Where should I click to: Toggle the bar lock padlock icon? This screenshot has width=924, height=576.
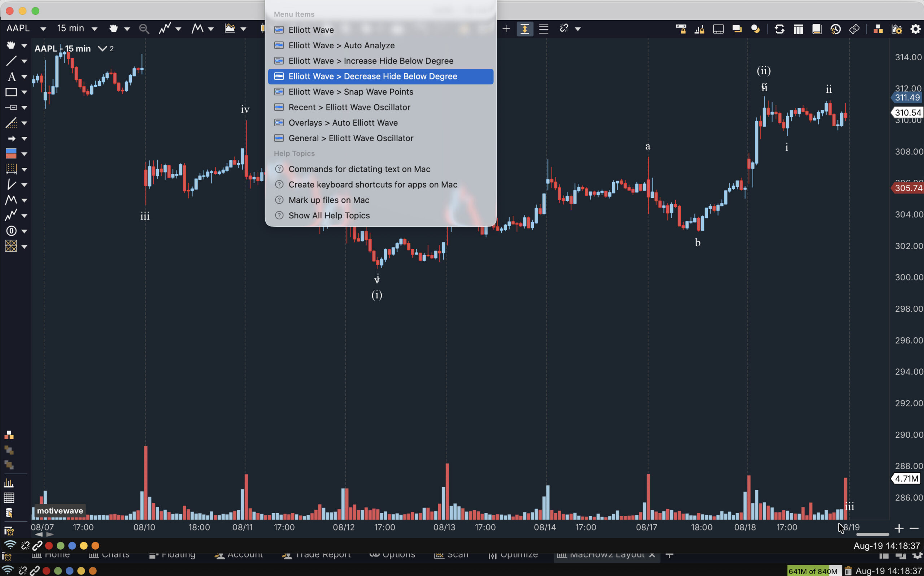(699, 29)
